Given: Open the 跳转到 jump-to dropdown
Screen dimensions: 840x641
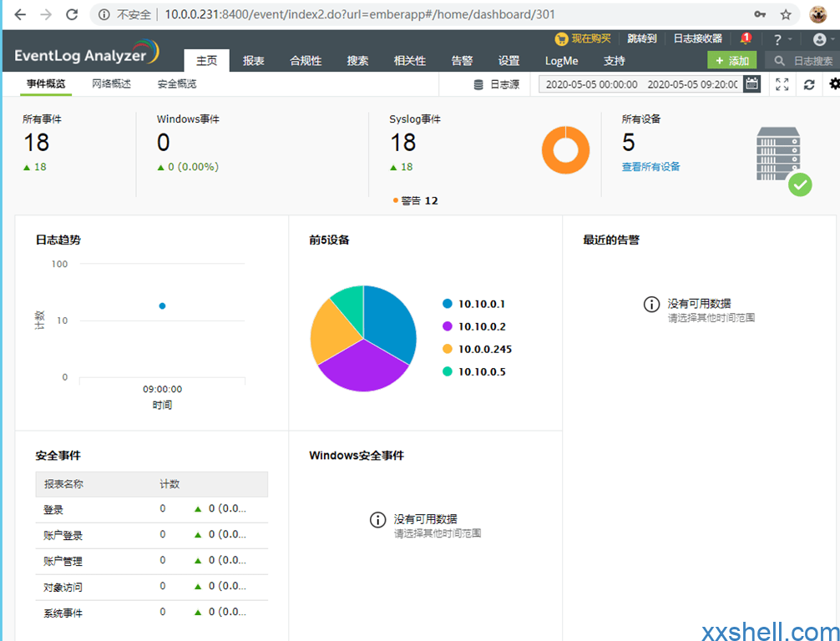Looking at the screenshot, I should click(640, 38).
